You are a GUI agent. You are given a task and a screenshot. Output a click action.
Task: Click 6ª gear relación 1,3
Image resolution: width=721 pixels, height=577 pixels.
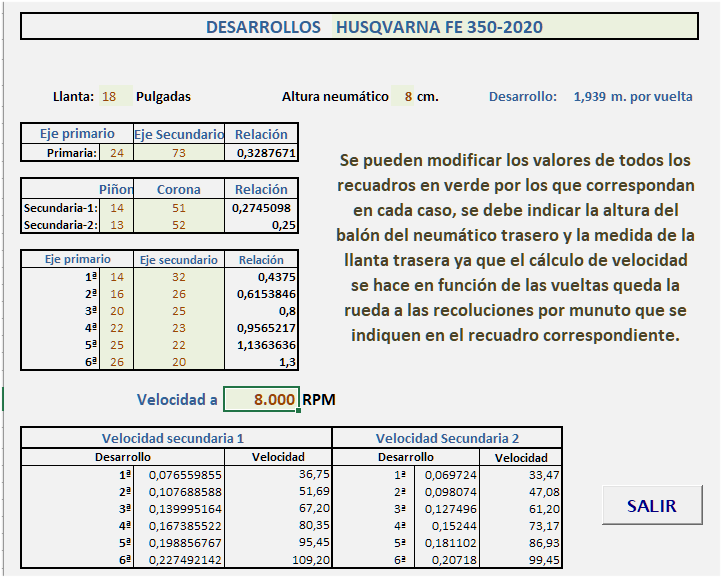coord(287,362)
